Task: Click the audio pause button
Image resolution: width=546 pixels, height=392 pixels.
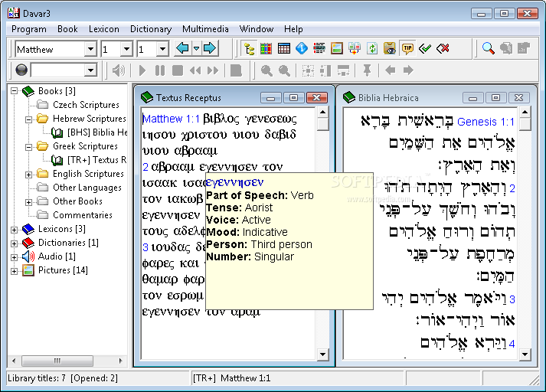Action: pyautogui.click(x=160, y=70)
